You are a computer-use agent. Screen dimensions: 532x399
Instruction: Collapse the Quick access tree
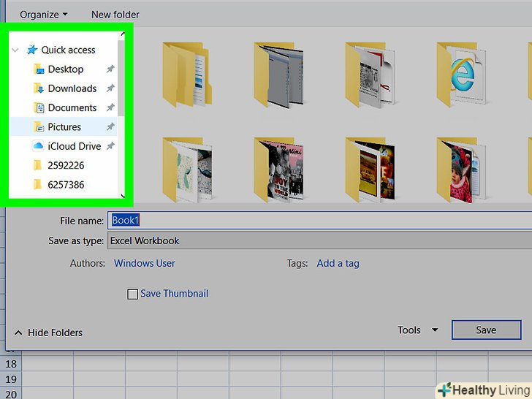click(x=15, y=50)
